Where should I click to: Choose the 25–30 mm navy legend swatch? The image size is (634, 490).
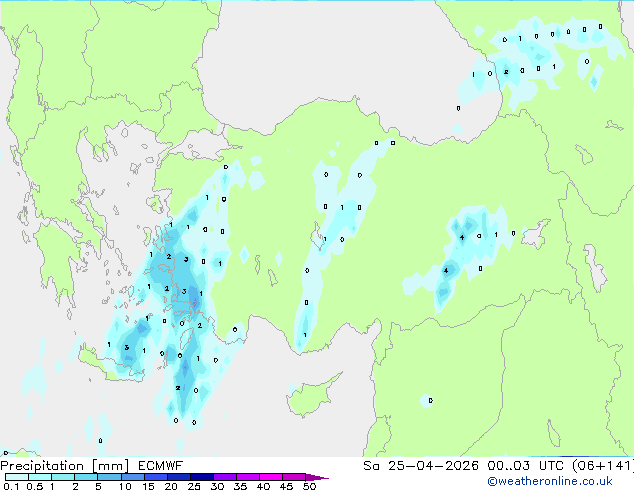tap(202, 477)
